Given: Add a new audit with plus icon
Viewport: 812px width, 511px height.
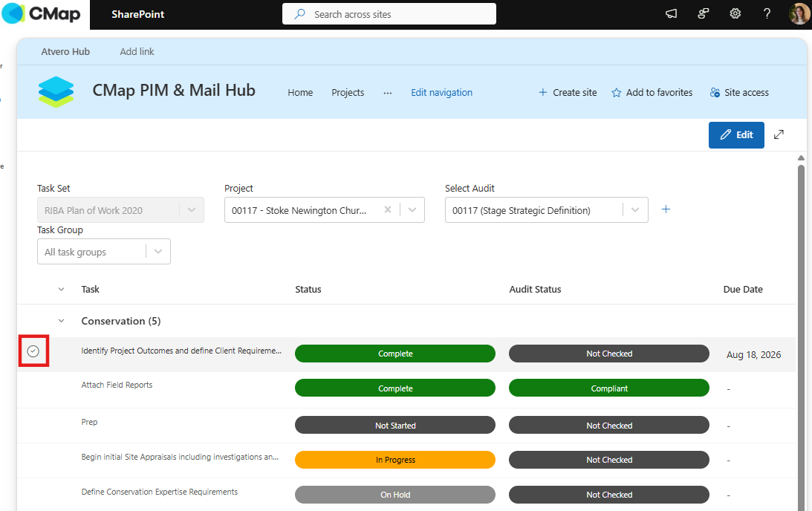Looking at the screenshot, I should 666,209.
